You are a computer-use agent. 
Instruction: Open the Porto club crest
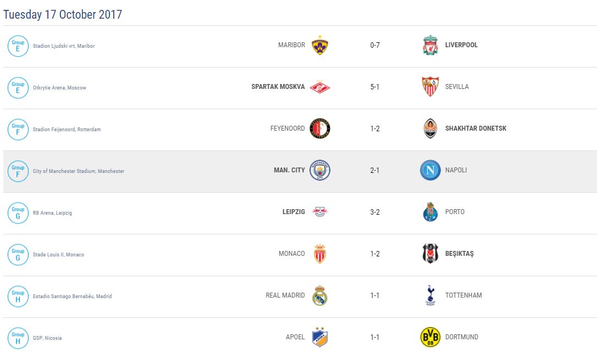[x=430, y=212]
